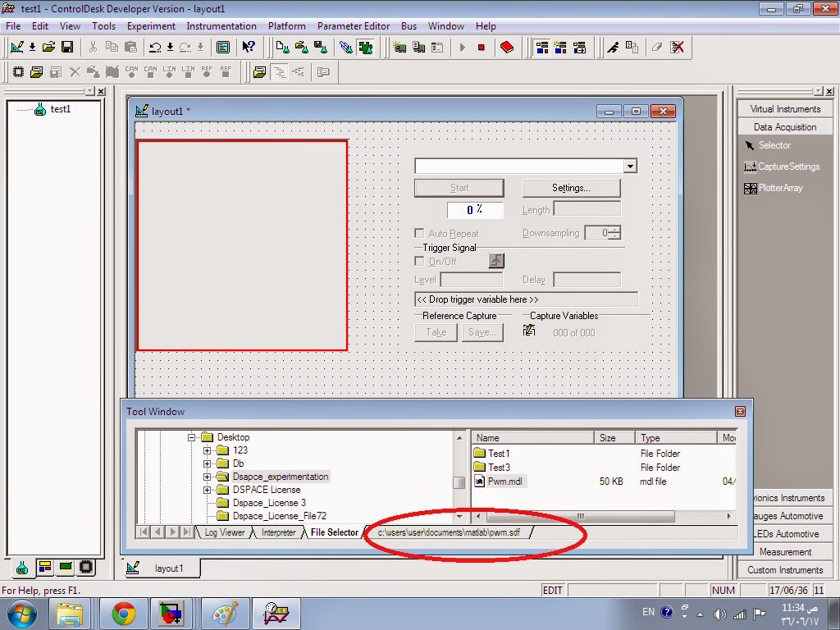This screenshot has width=840, height=630.
Task: Toggle the trigger edge direction arrow
Action: pyautogui.click(x=496, y=261)
